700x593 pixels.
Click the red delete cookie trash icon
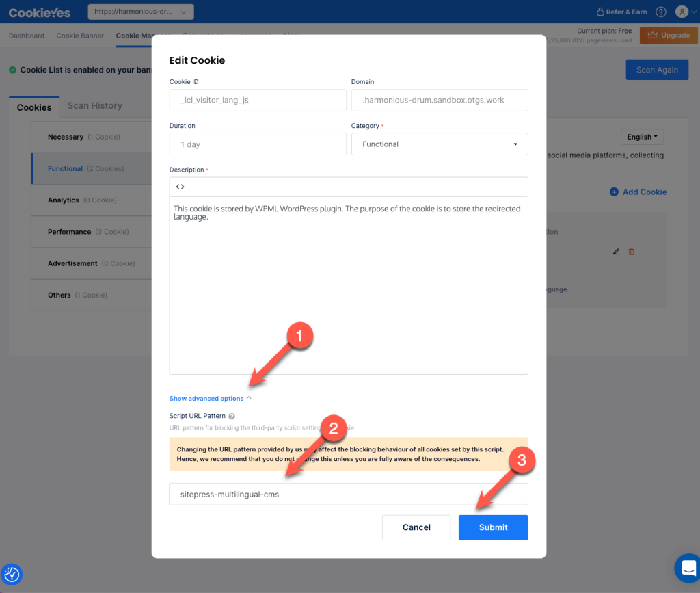click(631, 252)
